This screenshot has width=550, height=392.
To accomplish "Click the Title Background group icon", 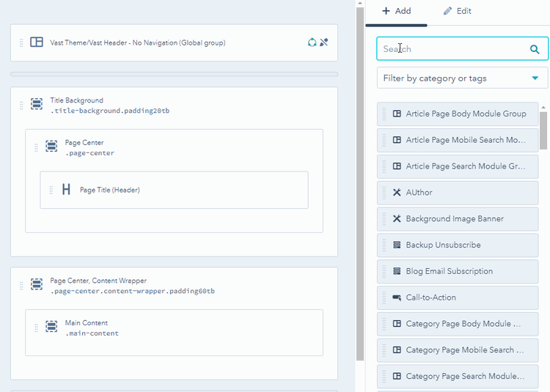I will click(37, 105).
